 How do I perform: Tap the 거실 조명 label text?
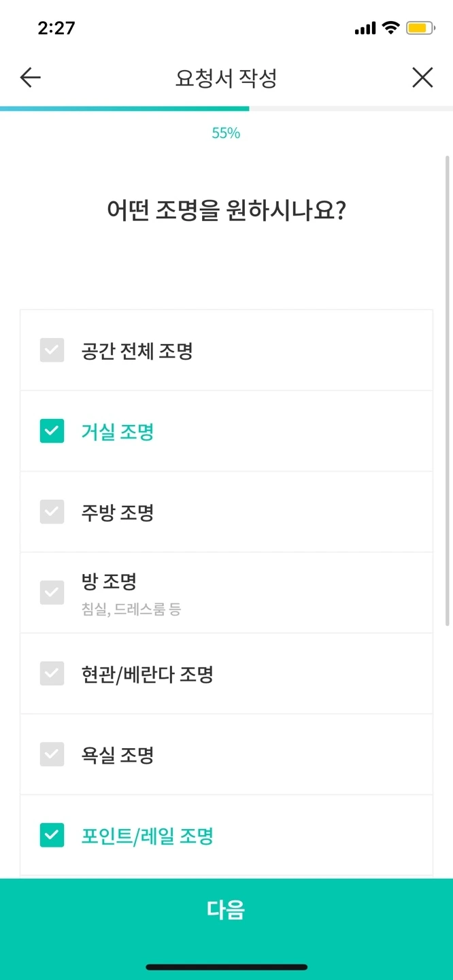click(x=117, y=431)
